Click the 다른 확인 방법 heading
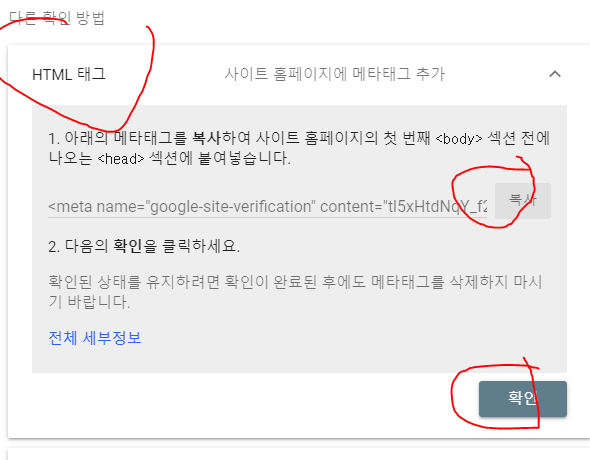This screenshot has width=590, height=460. pos(57,18)
